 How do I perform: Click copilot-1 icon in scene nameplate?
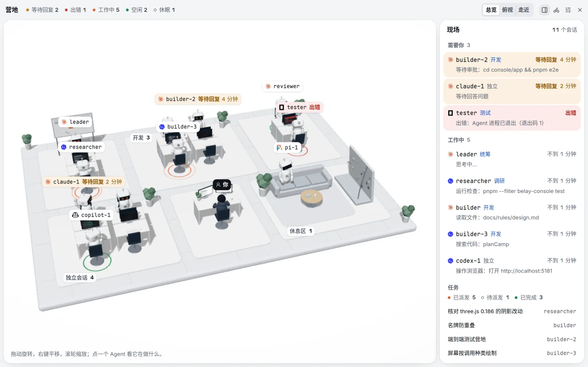76,215
